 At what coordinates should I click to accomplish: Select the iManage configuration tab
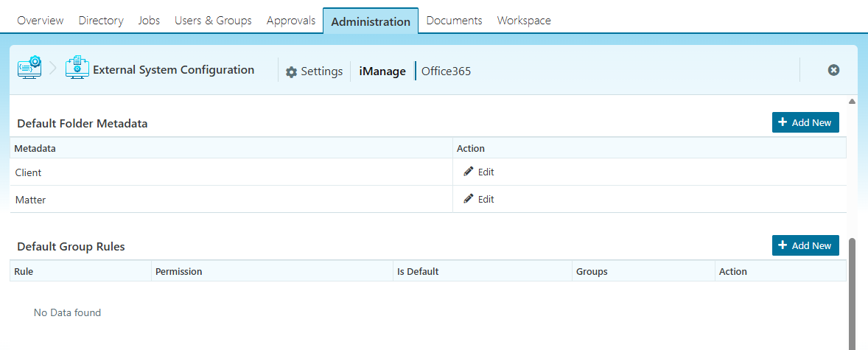(382, 71)
